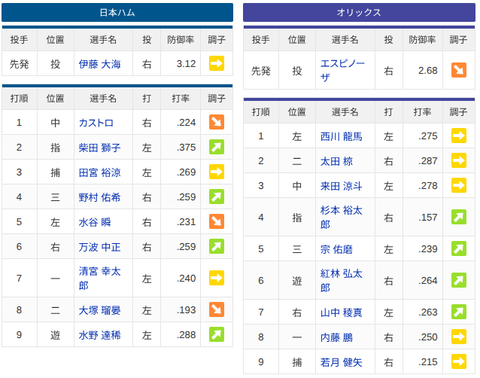The height and width of the screenshot is (378, 480).
Task: Open 大塚 瑠晏 player link
Action: (99, 310)
